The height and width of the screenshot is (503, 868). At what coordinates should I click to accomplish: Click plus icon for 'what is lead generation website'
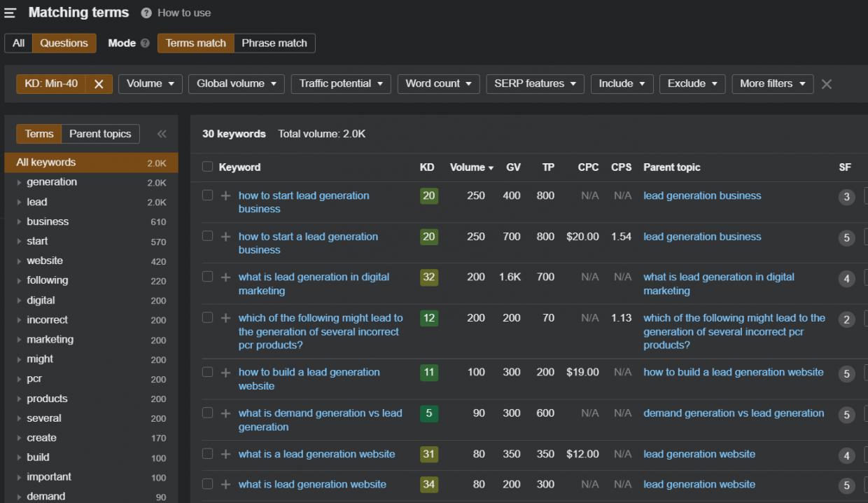[225, 484]
